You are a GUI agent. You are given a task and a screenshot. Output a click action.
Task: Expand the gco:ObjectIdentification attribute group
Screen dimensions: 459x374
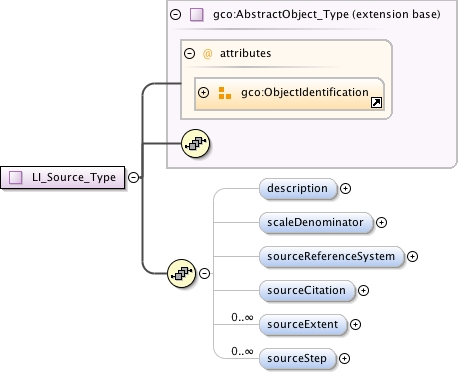(203, 92)
